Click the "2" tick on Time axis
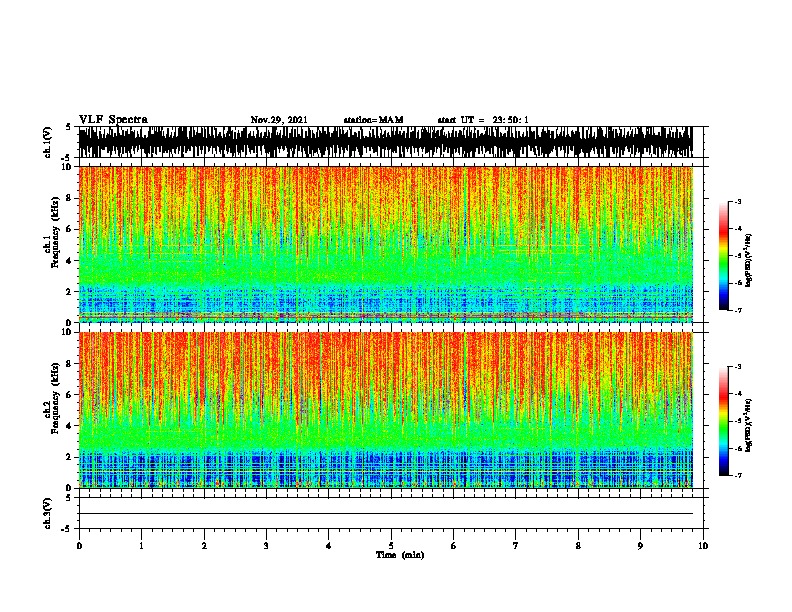Viewport: 792px width, 612px height. [x=204, y=546]
